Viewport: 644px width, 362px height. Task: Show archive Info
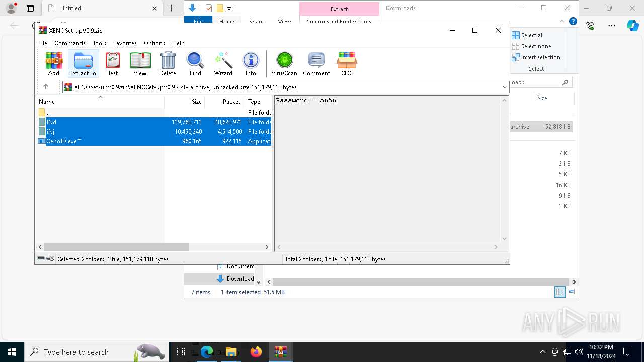251,64
